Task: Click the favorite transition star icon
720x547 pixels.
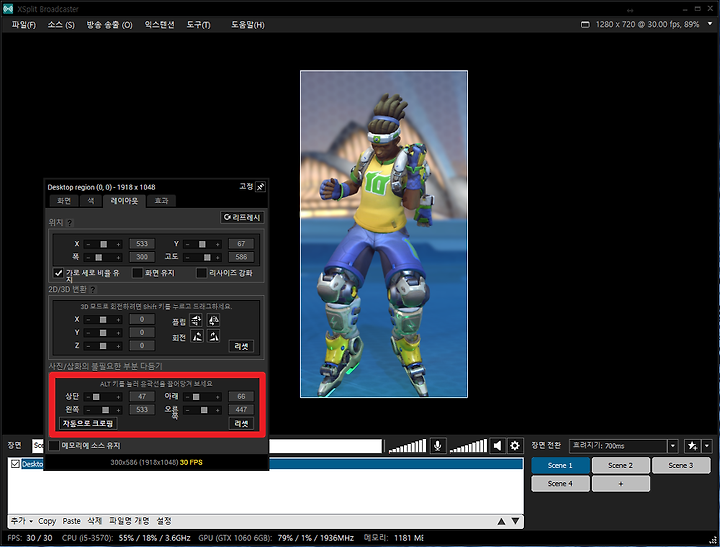Action: pos(692,446)
